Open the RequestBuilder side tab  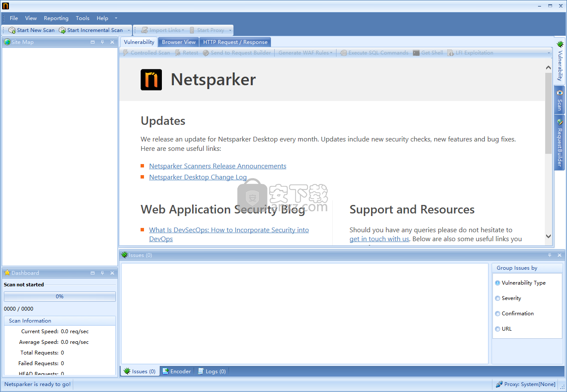click(x=560, y=142)
